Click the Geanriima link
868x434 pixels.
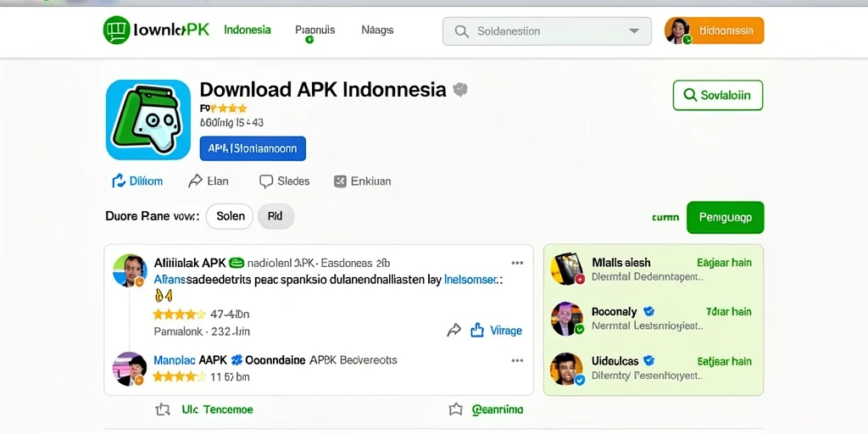pyautogui.click(x=497, y=409)
